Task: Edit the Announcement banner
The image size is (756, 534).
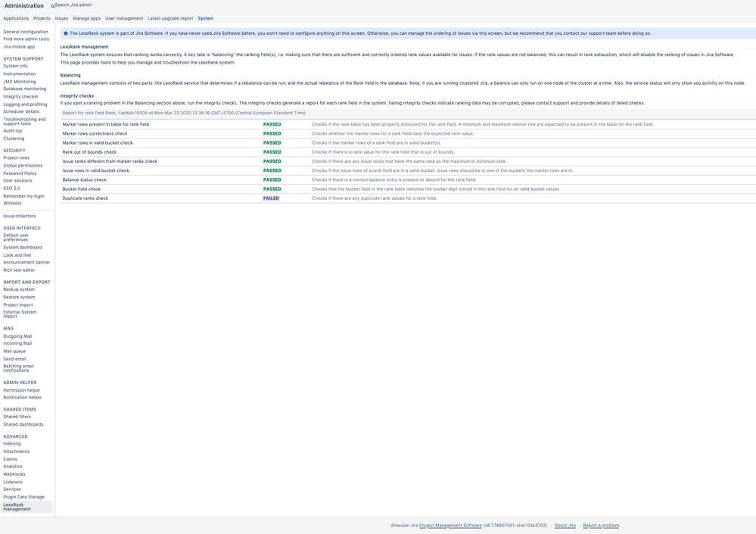Action: pos(26,262)
